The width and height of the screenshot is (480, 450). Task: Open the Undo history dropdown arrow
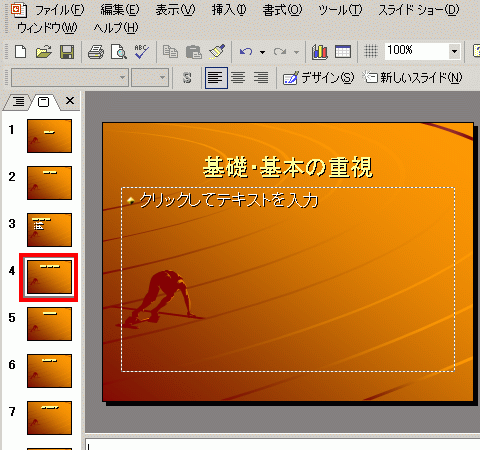click(263, 52)
